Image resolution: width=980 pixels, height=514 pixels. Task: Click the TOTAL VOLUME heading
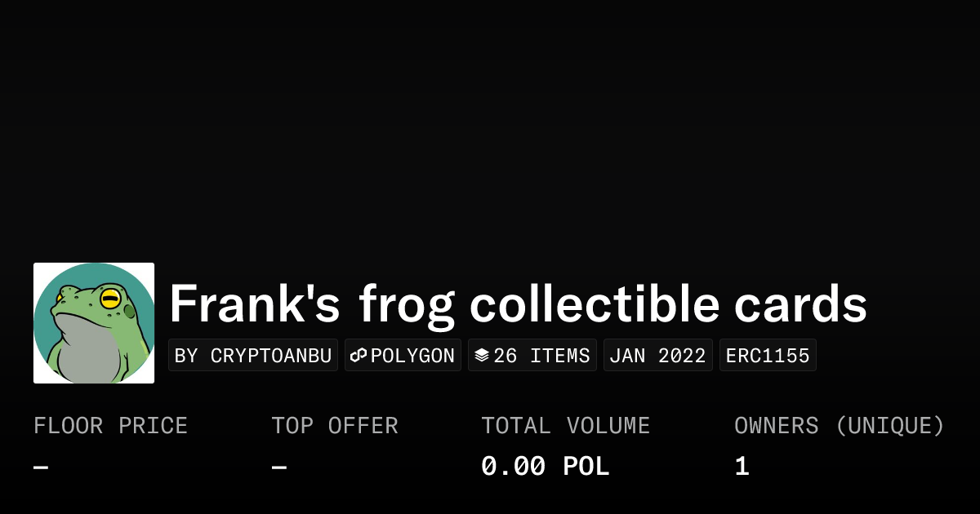tap(565, 426)
